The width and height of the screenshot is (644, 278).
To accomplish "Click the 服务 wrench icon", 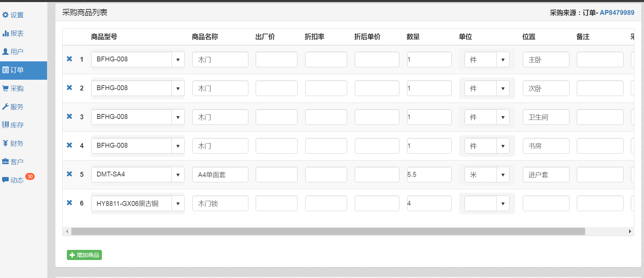I will (6, 107).
